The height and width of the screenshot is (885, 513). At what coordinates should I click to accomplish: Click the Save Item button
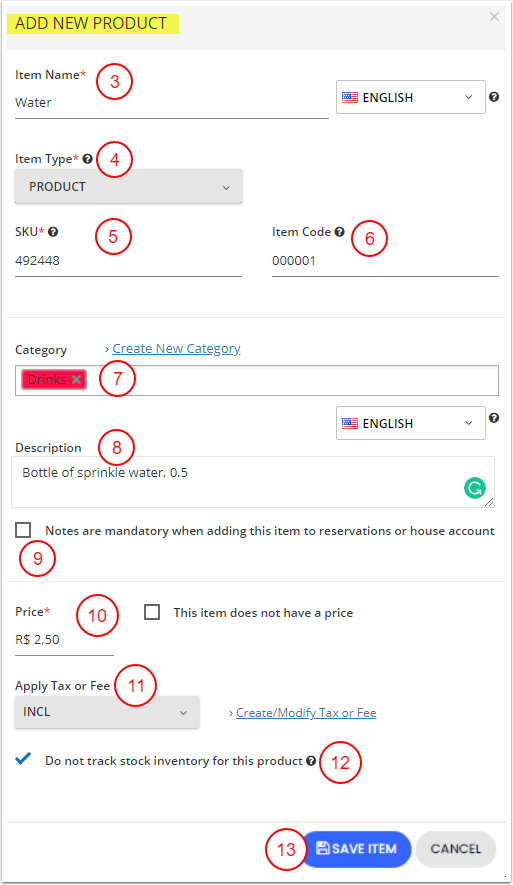tap(356, 849)
